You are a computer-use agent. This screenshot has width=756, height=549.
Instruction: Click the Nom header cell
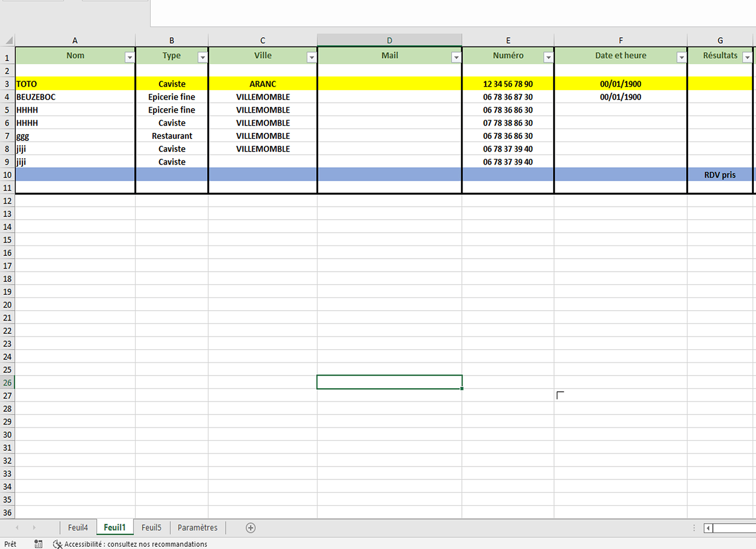75,55
